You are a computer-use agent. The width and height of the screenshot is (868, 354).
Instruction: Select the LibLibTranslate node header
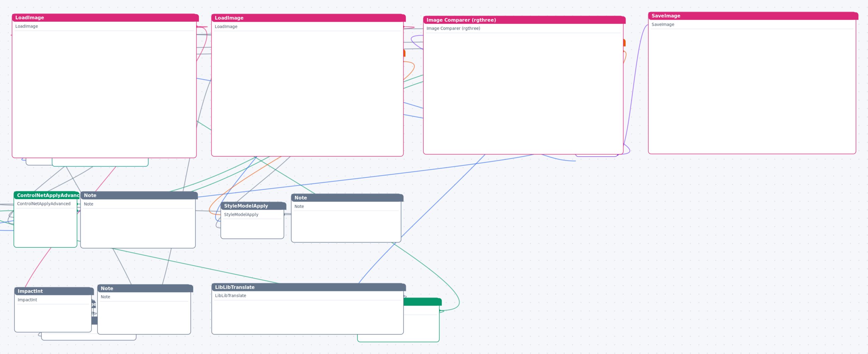click(309, 287)
